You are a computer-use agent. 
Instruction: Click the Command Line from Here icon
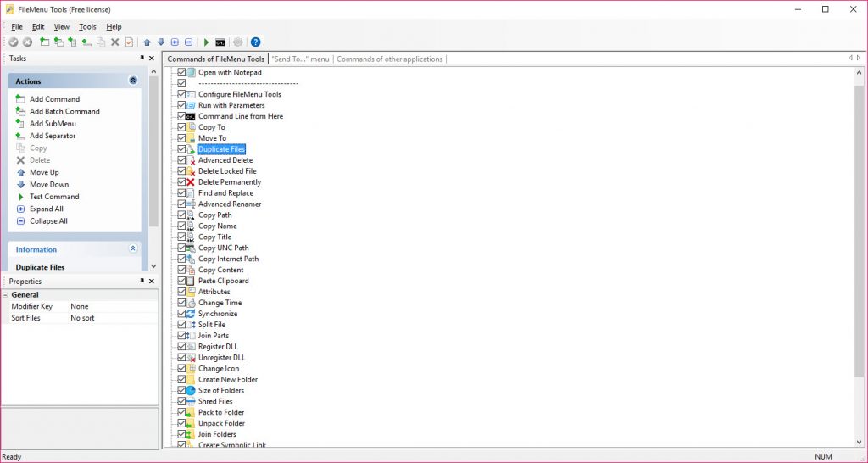click(x=191, y=116)
